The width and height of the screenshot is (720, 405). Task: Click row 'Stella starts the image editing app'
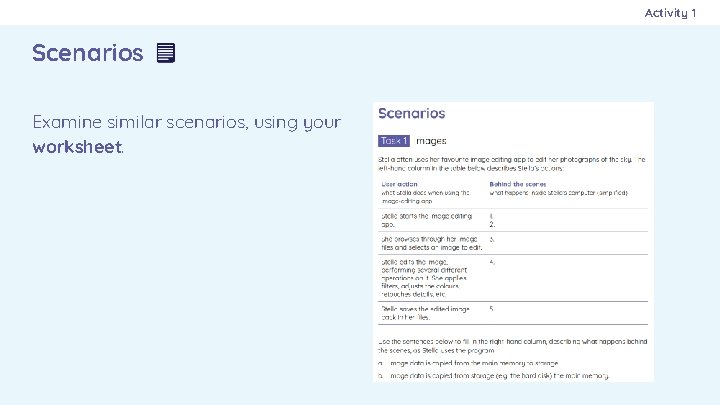[x=425, y=219]
